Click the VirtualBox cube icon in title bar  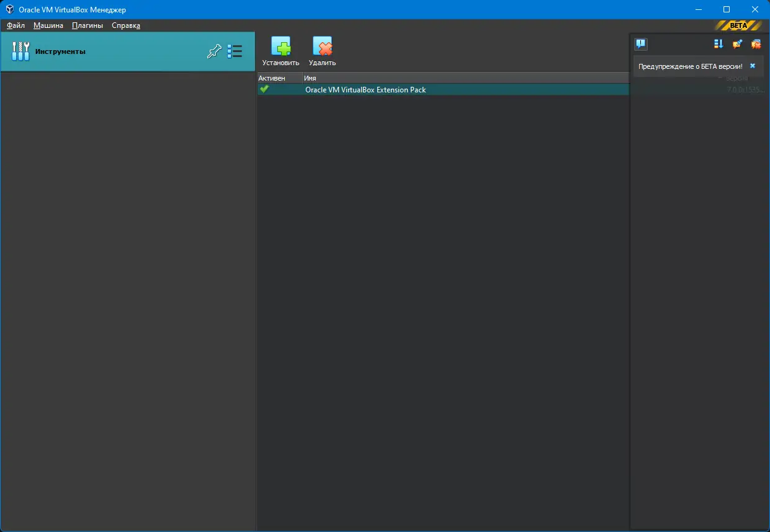point(10,9)
